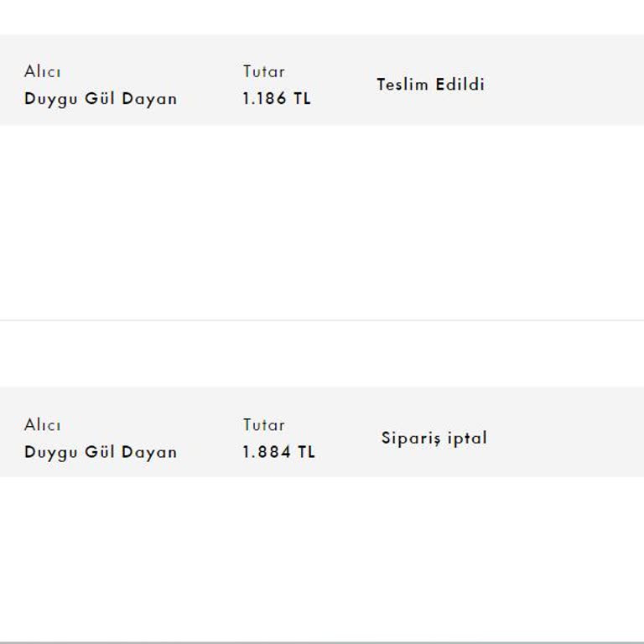644x644 pixels.
Task: Click the Sipariş iptal order status
Action: (x=434, y=438)
